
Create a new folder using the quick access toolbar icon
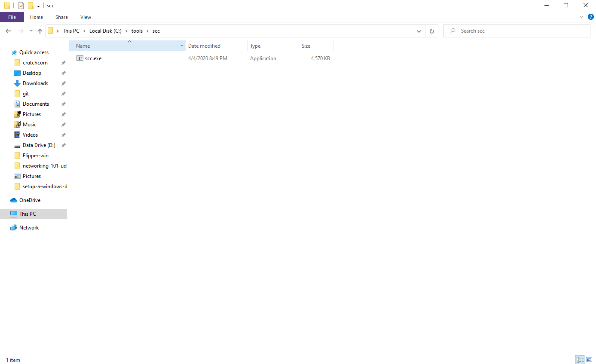[x=30, y=5]
